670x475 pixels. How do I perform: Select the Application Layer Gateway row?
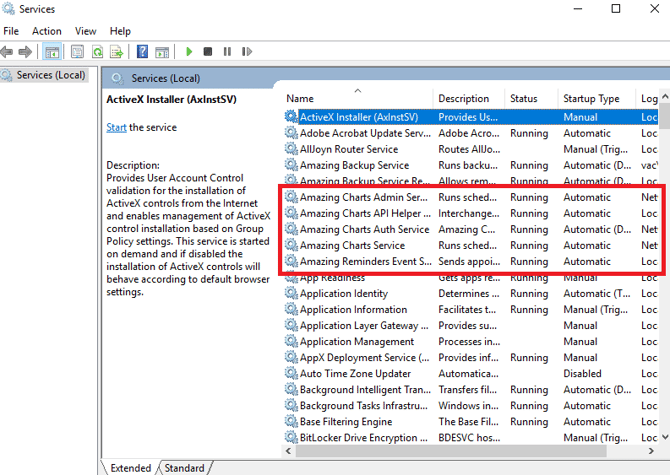click(x=471, y=325)
